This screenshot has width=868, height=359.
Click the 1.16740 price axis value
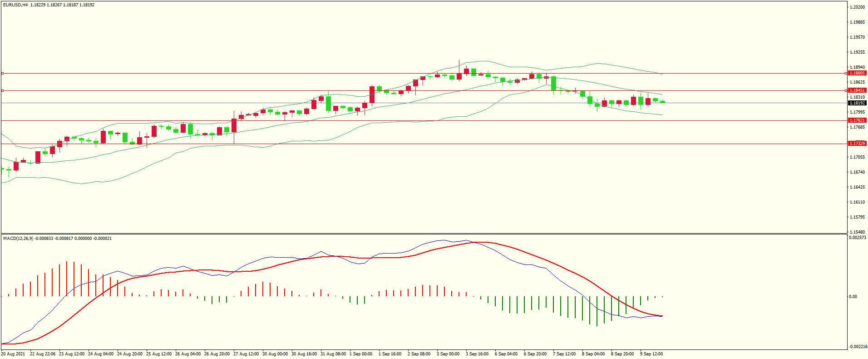tap(857, 172)
